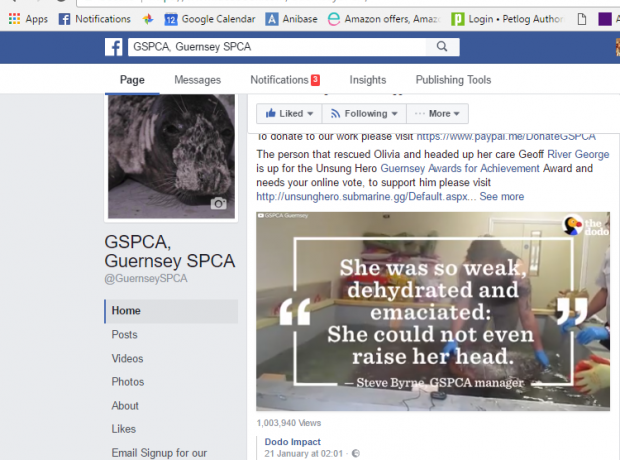Open the Amazon offers bookmark
Viewport: 620px width, 460px height.
tap(384, 19)
